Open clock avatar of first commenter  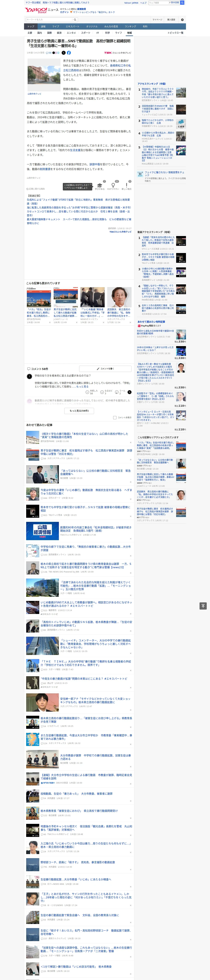pyautogui.click(x=29, y=377)
